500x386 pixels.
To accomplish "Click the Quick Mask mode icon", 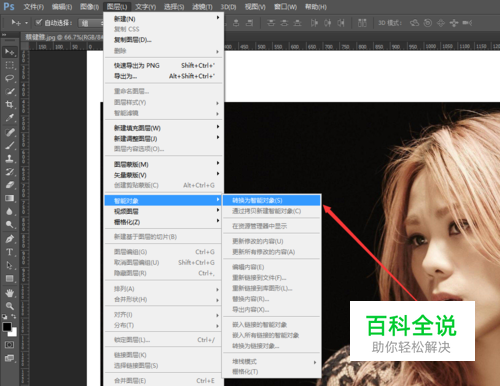I will [x=9, y=345].
